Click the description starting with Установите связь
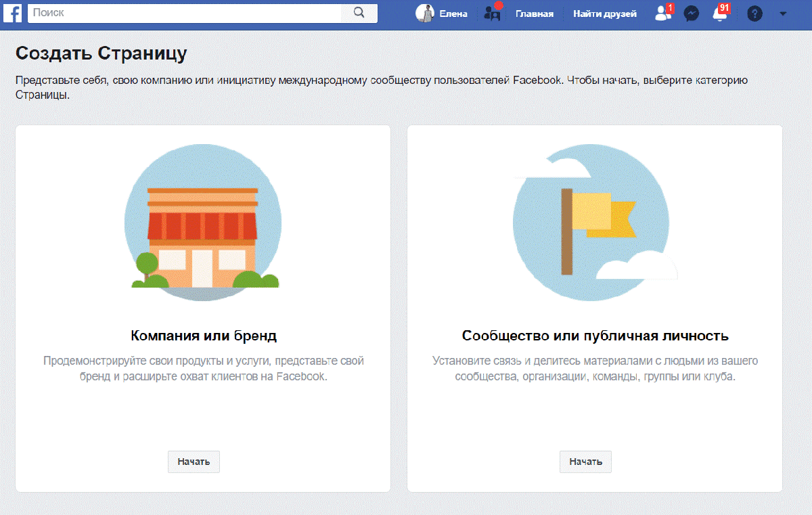This screenshot has height=515, width=812. [595, 369]
